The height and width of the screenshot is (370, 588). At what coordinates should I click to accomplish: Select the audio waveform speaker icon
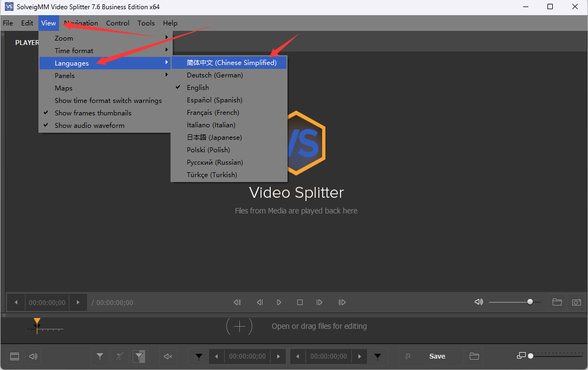point(32,356)
